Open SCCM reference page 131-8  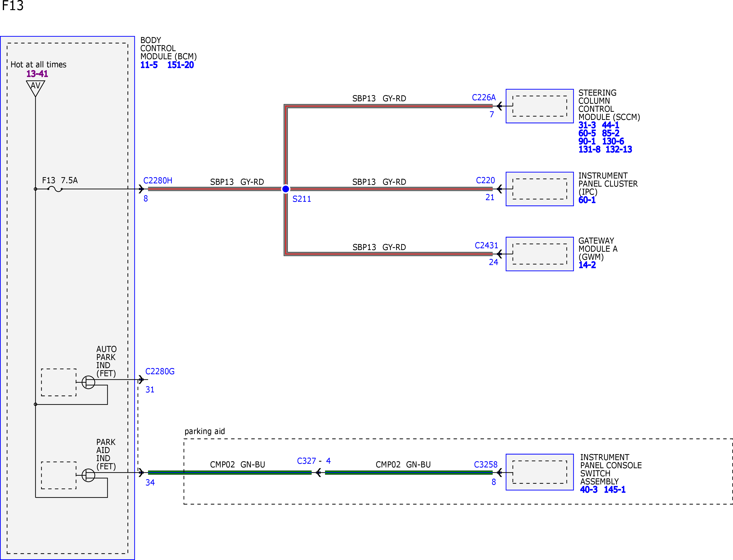(589, 149)
